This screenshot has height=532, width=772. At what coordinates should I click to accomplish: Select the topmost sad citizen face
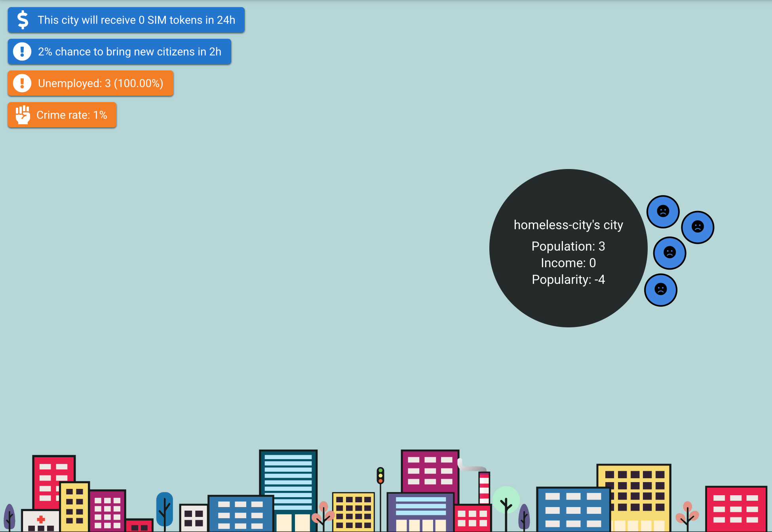click(x=663, y=211)
